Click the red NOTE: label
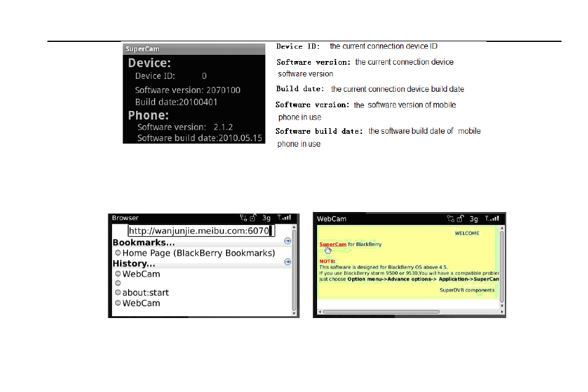The image size is (588, 392). click(327, 261)
